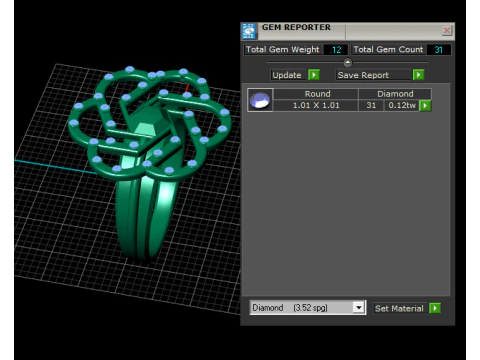Select the green center stone on ring
Viewport: 480px width, 360px height.
pos(149,122)
